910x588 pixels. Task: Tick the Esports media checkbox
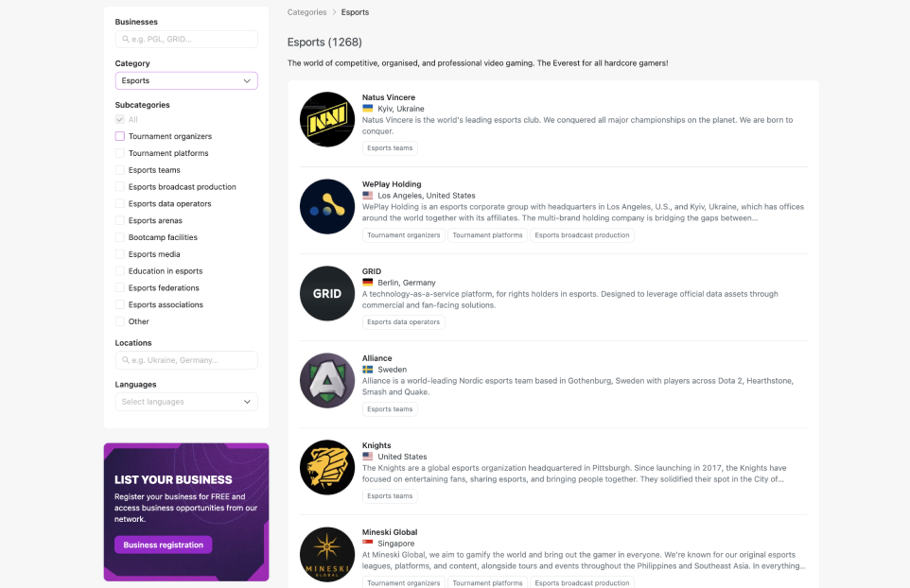119,254
